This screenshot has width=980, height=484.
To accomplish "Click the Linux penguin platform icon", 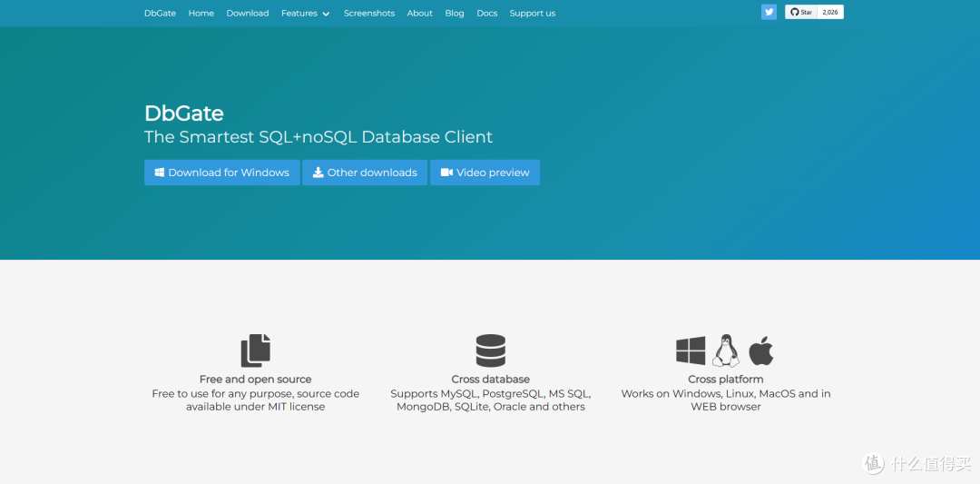I will pyautogui.click(x=725, y=350).
